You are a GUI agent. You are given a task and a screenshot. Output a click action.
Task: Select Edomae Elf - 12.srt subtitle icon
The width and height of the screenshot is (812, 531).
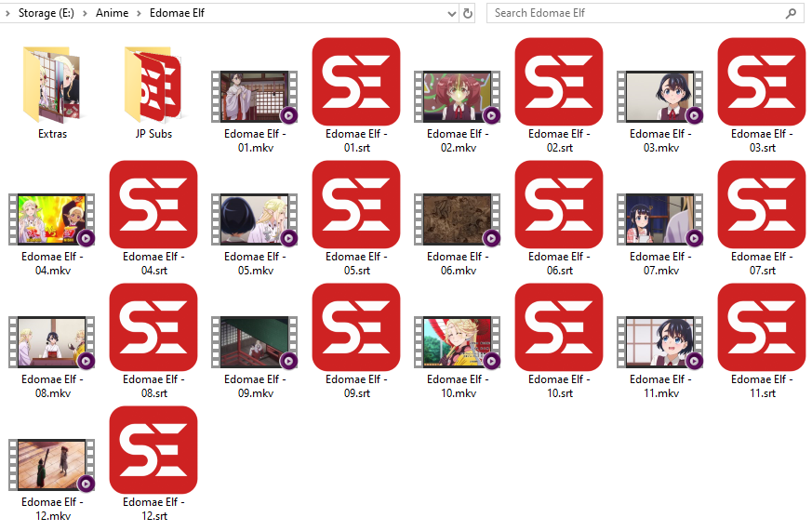[153, 449]
